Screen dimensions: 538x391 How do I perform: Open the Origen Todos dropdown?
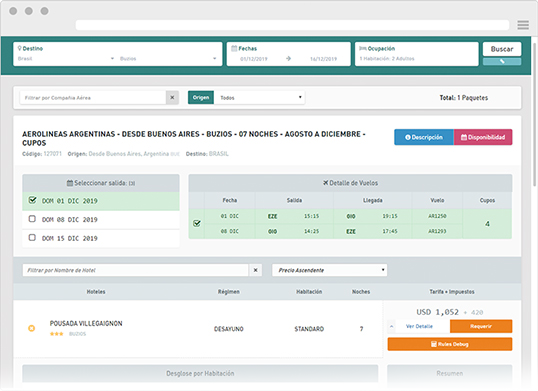click(259, 98)
